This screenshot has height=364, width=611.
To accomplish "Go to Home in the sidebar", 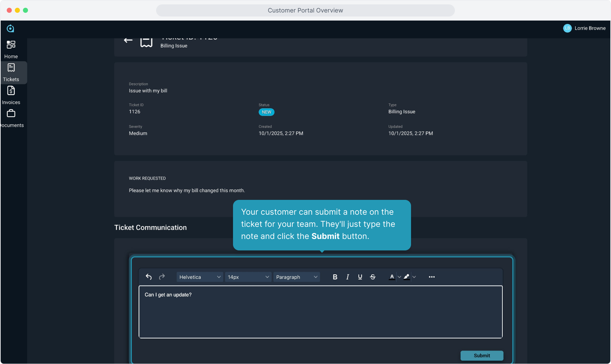I will pyautogui.click(x=11, y=49).
